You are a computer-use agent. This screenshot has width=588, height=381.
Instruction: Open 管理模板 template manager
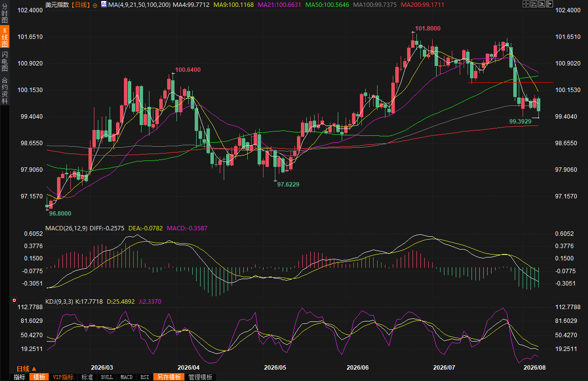(x=200, y=377)
